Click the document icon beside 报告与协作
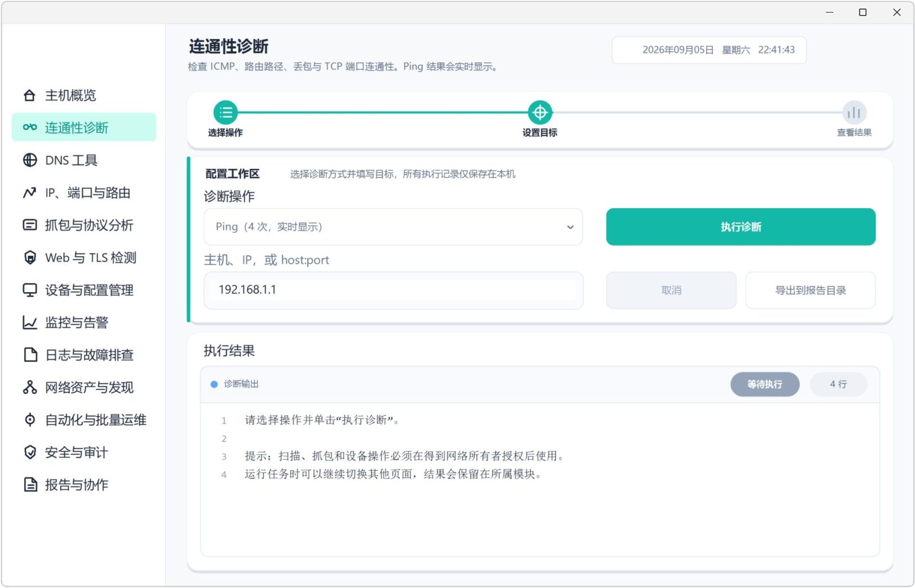 point(30,484)
